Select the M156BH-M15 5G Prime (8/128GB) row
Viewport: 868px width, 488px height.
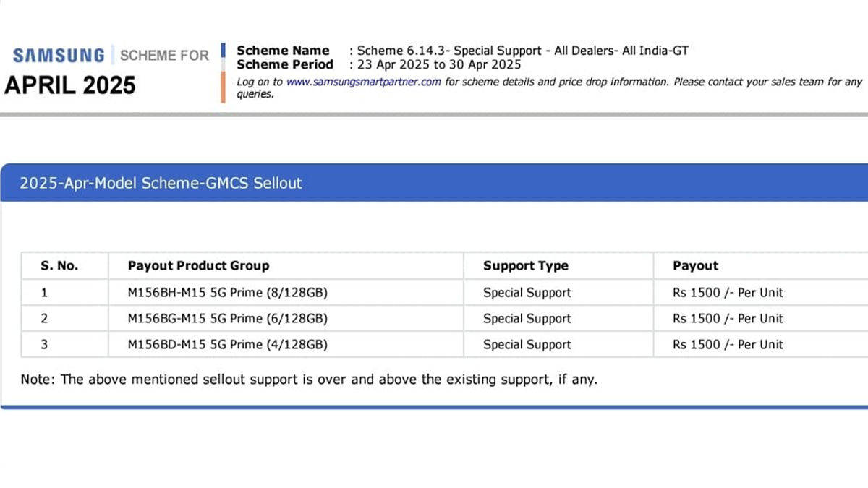click(x=444, y=293)
